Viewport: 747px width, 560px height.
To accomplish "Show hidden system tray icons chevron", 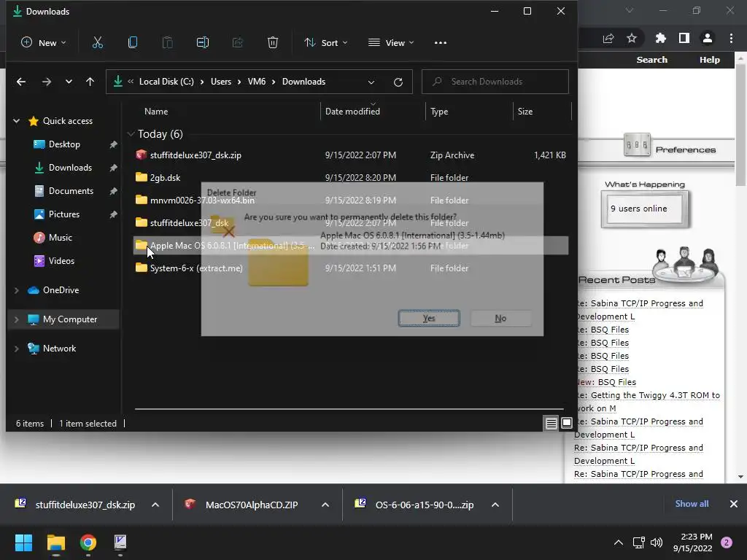I will [x=619, y=542].
